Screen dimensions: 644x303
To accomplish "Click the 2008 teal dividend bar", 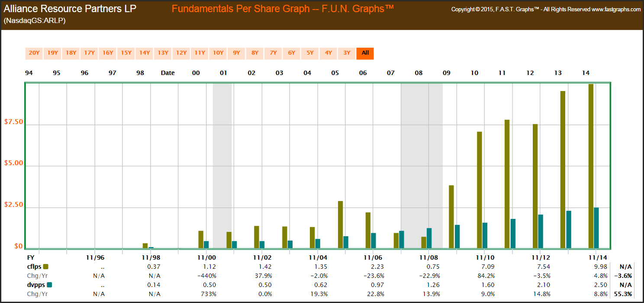I will tap(429, 238).
